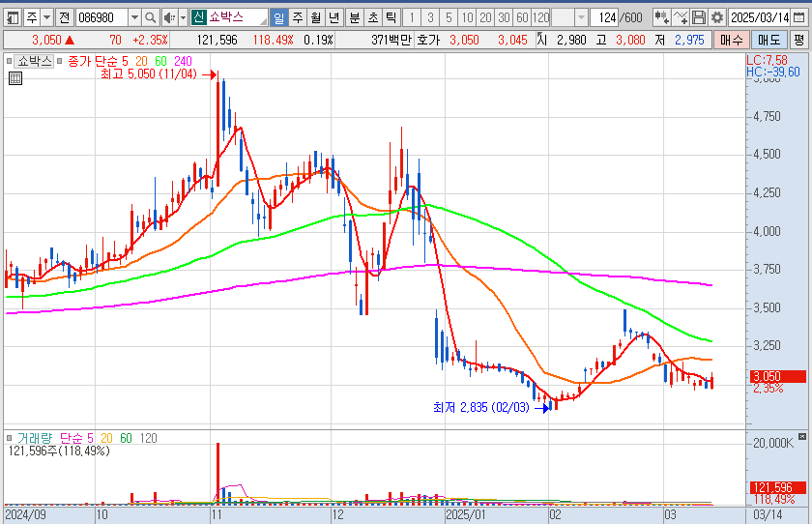This screenshot has width=812, height=524.
Task: Choose interval 10 button
Action: [467, 18]
